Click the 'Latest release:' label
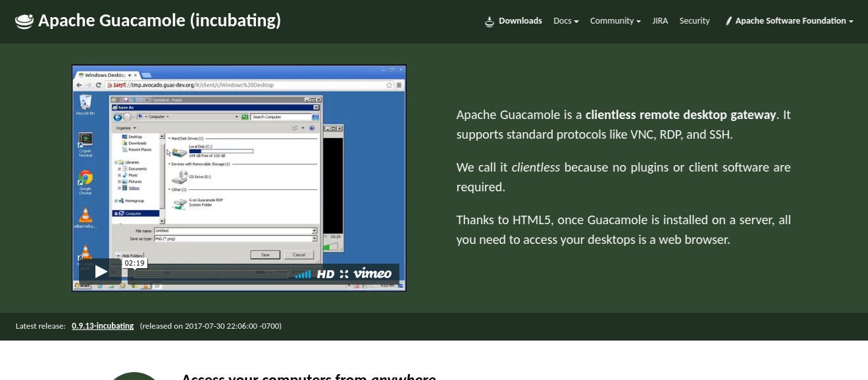The height and width of the screenshot is (380, 868). [x=41, y=326]
